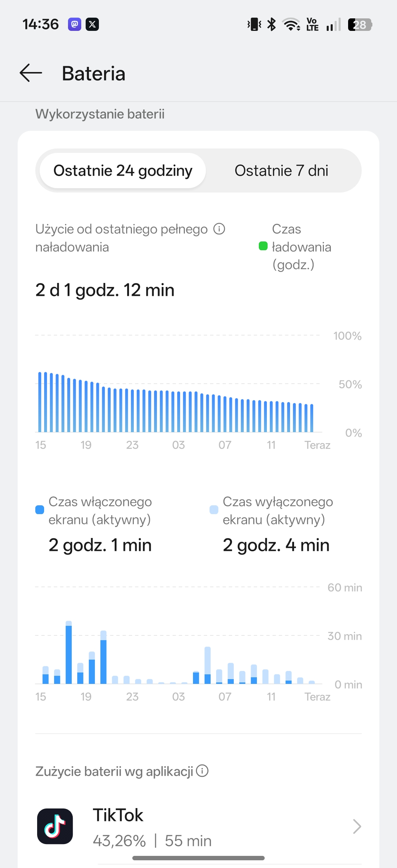Image resolution: width=397 pixels, height=868 pixels.
Task: Tap the info icon next to app battery usage
Action: [202, 771]
